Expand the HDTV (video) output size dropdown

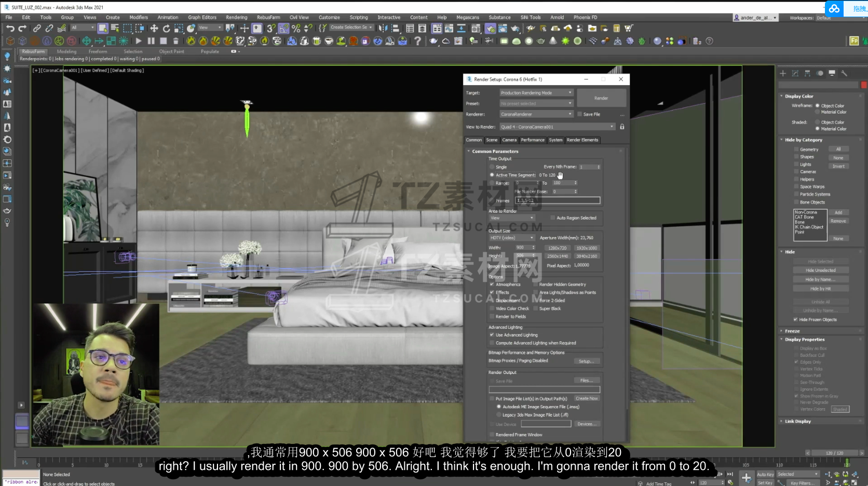pyautogui.click(x=511, y=238)
